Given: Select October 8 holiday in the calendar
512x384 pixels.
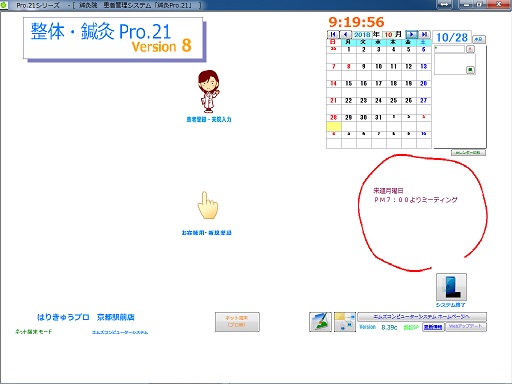Looking at the screenshot, I should click(x=349, y=66).
